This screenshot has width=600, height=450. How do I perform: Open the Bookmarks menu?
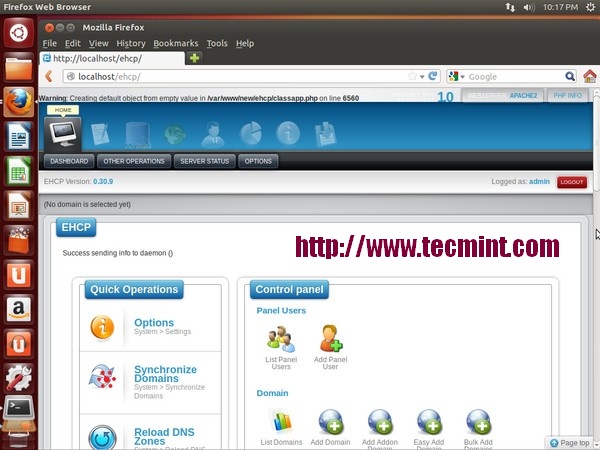click(176, 43)
